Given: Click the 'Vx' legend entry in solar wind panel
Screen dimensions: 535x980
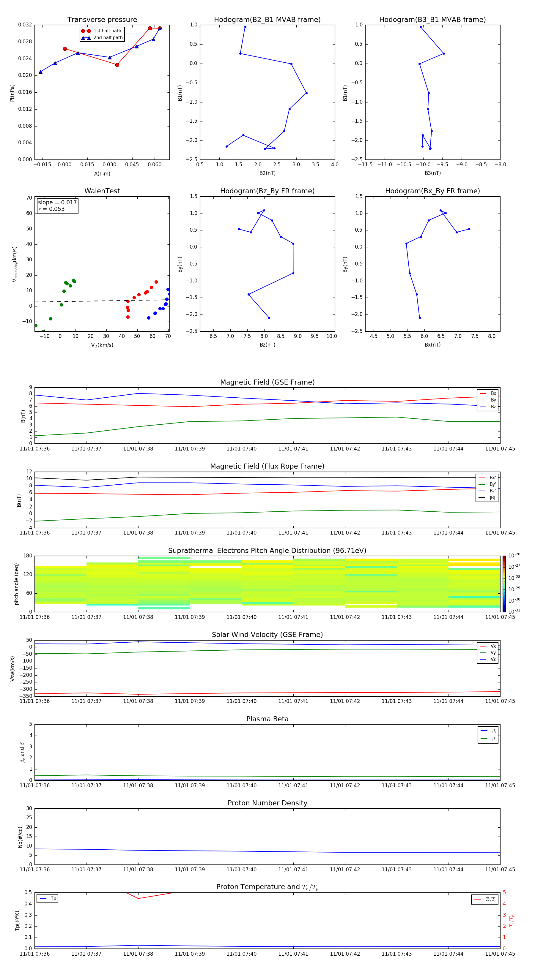Looking at the screenshot, I should tap(488, 646).
